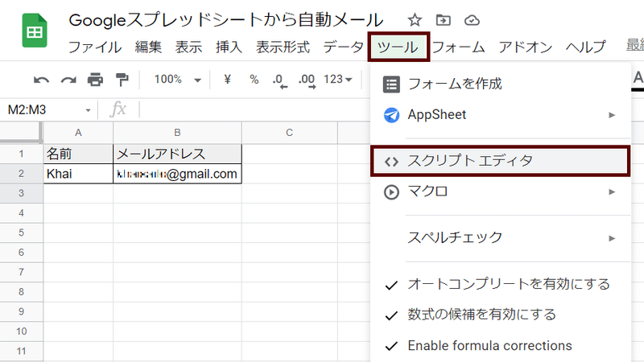Click the select-all corner box

pos(21,132)
